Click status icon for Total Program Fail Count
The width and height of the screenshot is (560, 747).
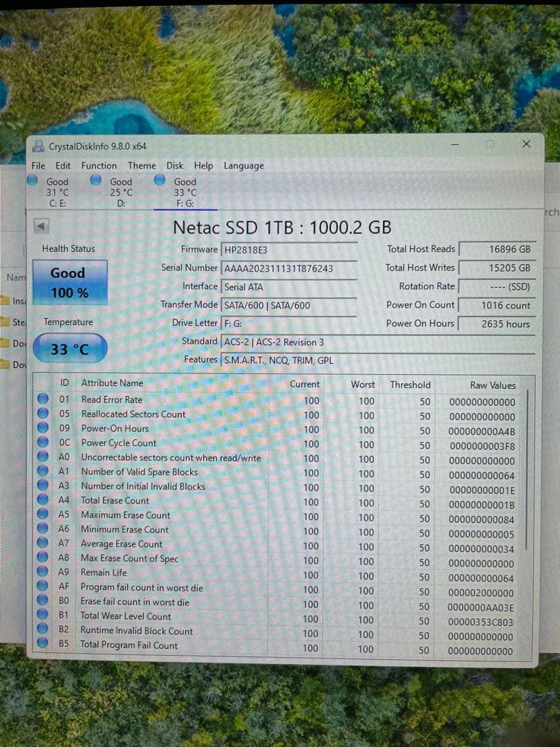[43, 643]
